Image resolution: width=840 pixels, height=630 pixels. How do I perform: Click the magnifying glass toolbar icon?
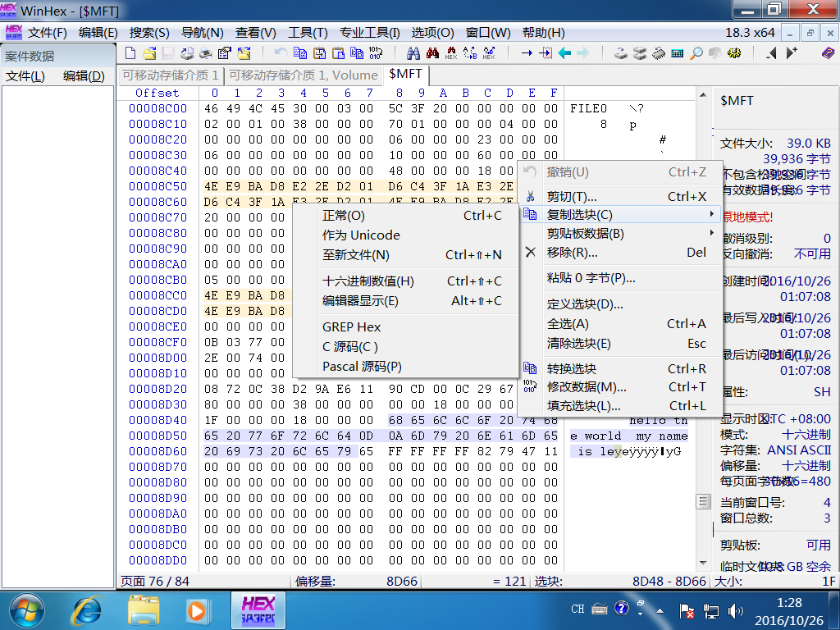coord(696,52)
